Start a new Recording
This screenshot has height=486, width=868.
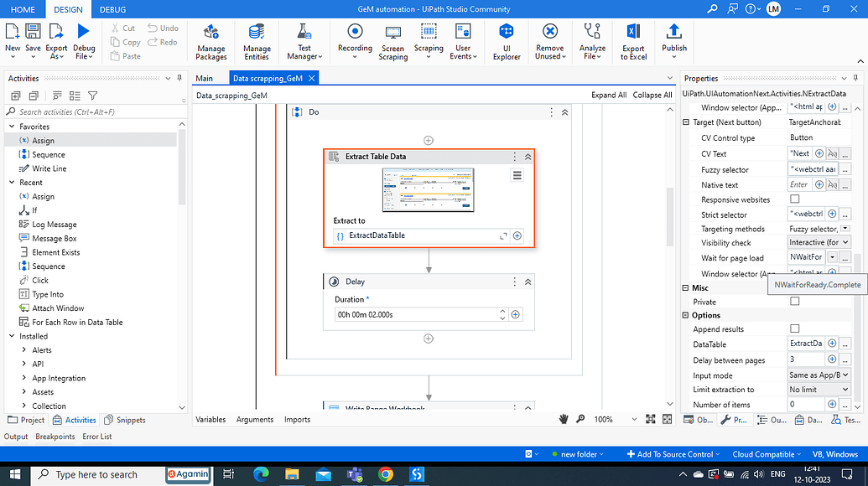[x=354, y=42]
